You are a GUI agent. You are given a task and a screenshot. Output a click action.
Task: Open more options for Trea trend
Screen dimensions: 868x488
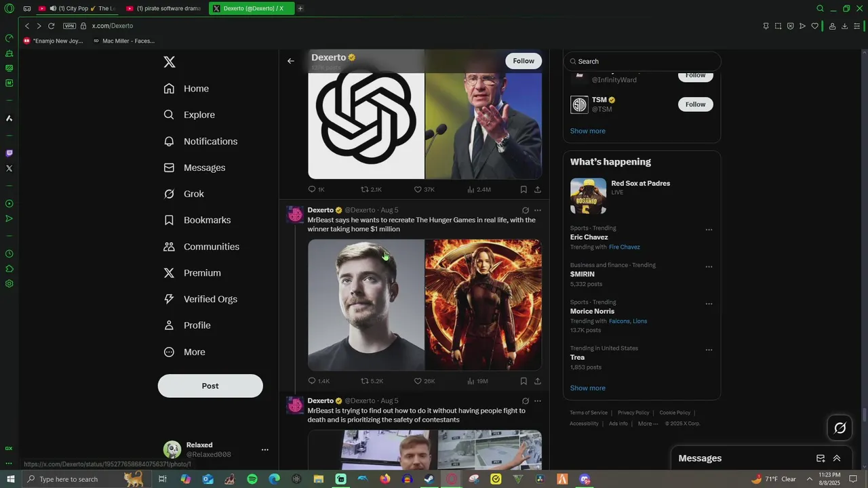tap(709, 350)
